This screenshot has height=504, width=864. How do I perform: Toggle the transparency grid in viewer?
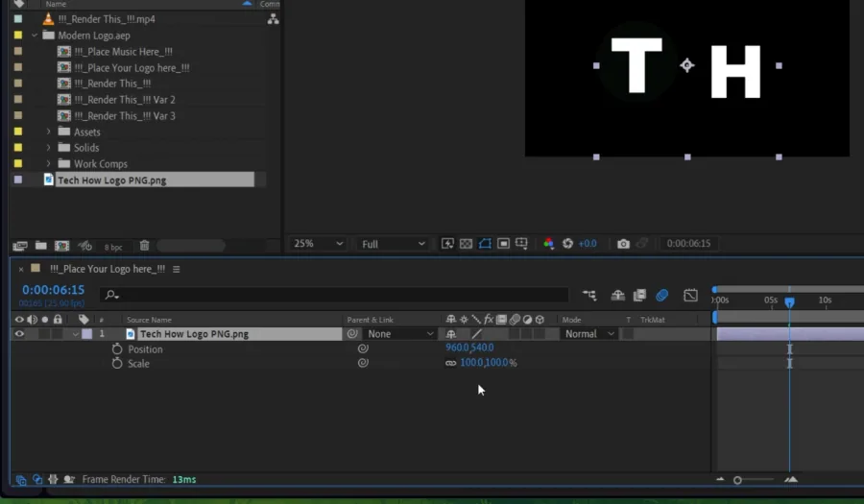coord(467,244)
